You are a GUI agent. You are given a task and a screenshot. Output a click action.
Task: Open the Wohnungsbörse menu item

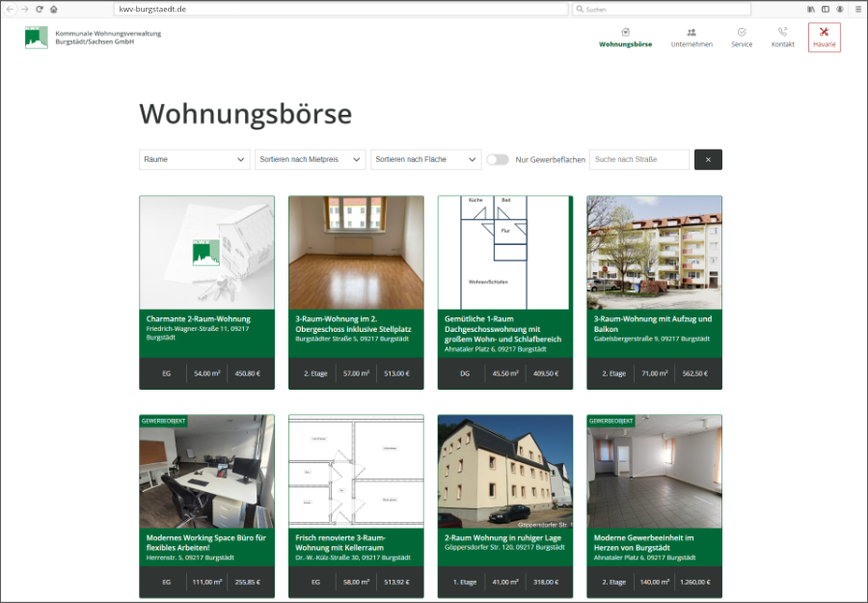[x=626, y=38]
